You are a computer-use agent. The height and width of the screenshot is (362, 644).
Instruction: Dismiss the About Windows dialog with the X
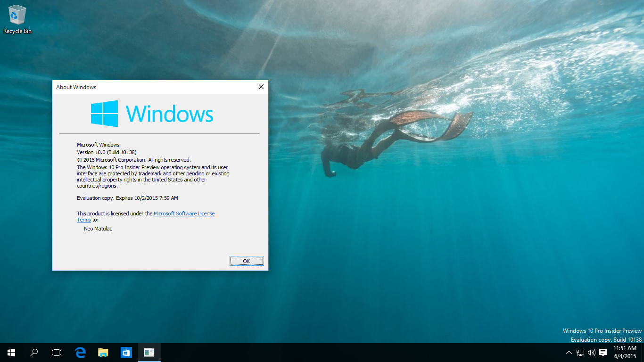coord(261,87)
